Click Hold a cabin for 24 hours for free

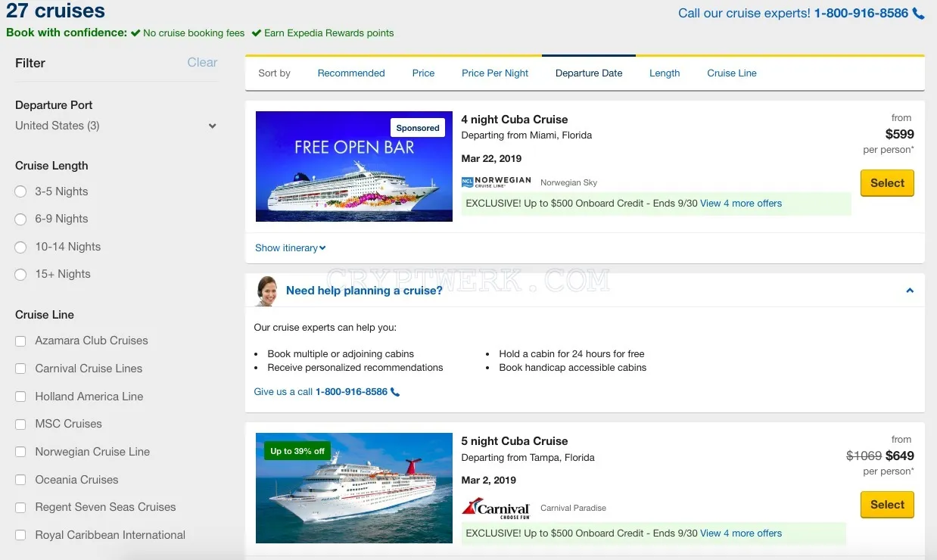[571, 354]
